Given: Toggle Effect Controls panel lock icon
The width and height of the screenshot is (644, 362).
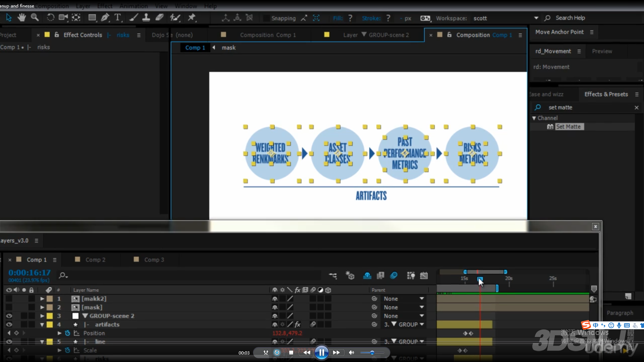Looking at the screenshot, I should pos(57,35).
